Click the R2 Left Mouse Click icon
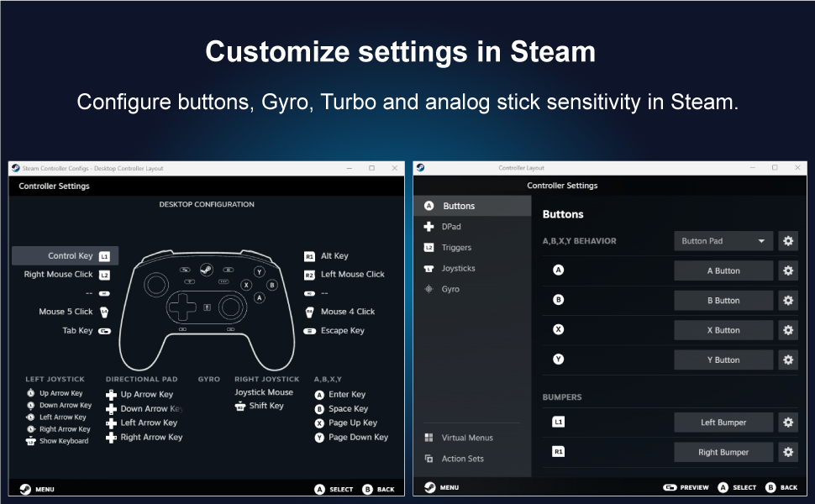The image size is (815, 504). (309, 275)
